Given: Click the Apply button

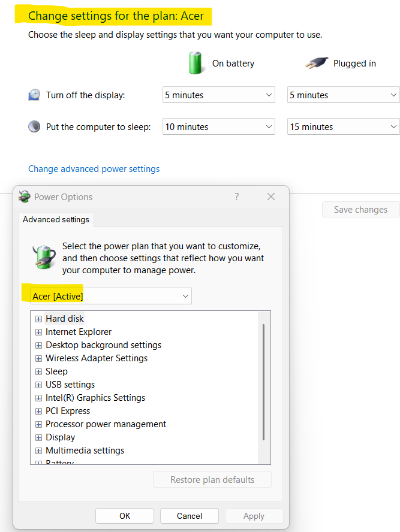Looking at the screenshot, I should point(254,516).
